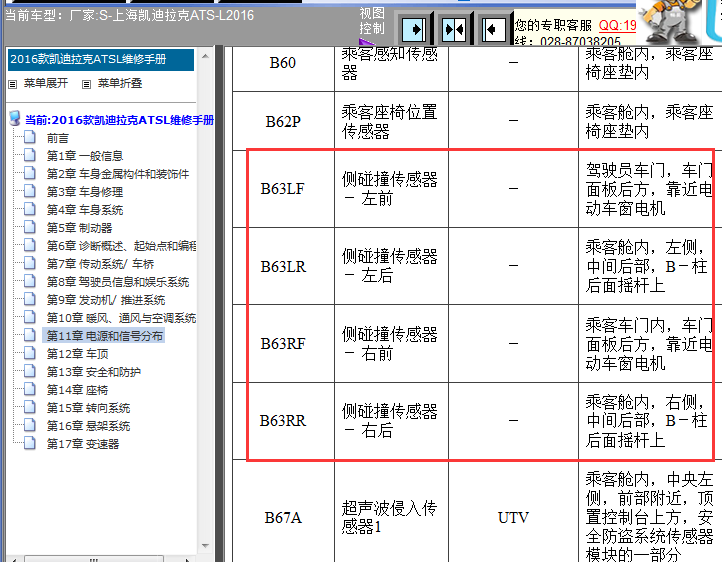The width and height of the screenshot is (722, 562).
Task: Click the 视图控制 label
Action: click(372, 21)
